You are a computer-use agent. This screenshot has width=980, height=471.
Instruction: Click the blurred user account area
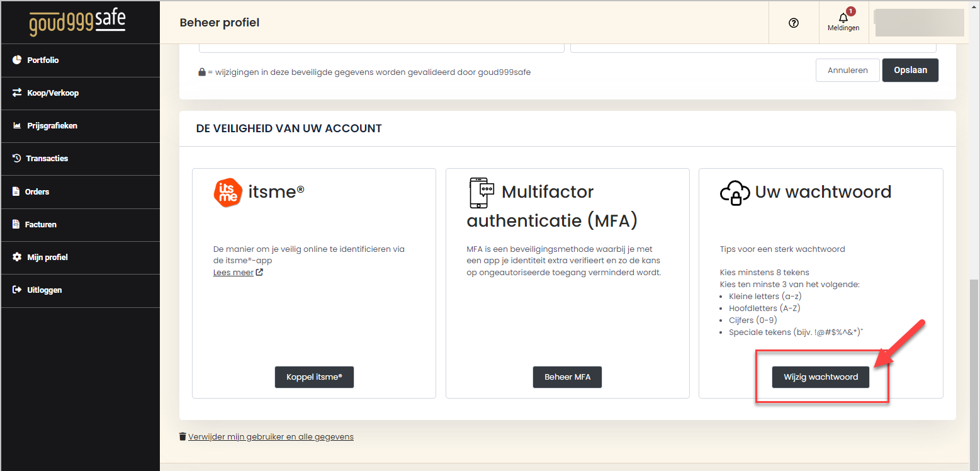coord(919,23)
